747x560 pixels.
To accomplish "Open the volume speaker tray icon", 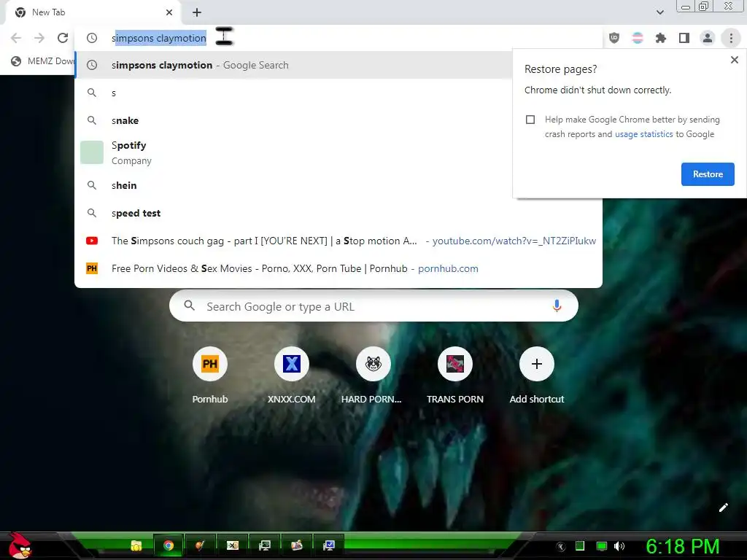I will coord(619,546).
